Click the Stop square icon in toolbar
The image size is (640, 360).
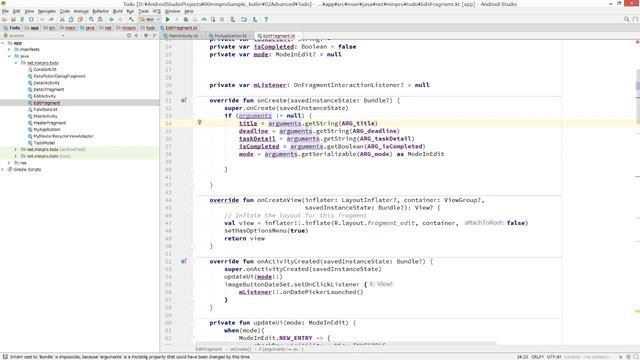(222, 19)
